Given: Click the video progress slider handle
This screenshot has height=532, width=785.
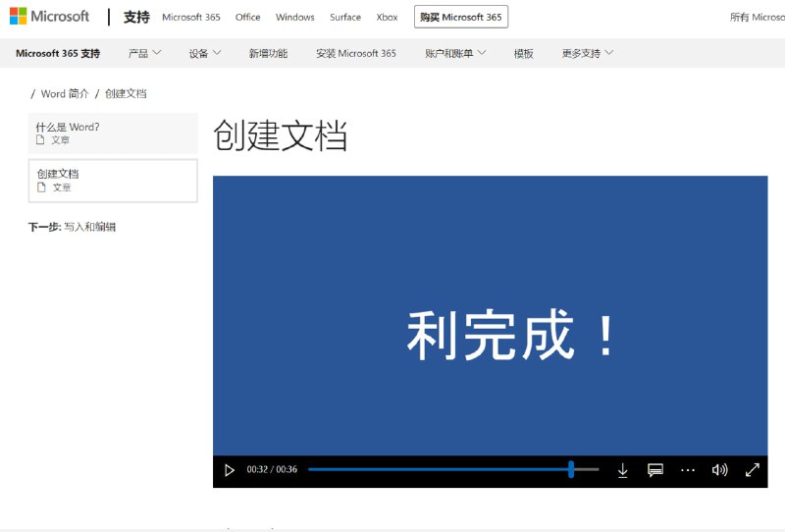Looking at the screenshot, I should [571, 469].
